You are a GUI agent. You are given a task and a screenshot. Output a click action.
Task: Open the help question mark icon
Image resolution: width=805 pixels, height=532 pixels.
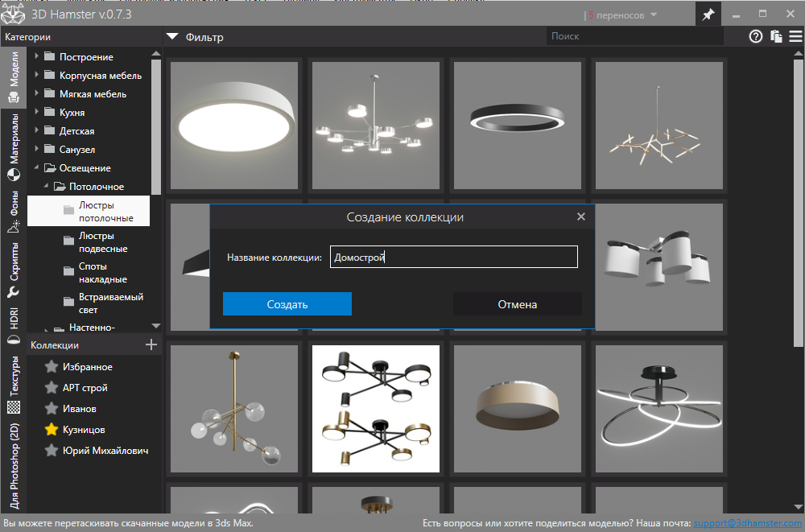[756, 36]
